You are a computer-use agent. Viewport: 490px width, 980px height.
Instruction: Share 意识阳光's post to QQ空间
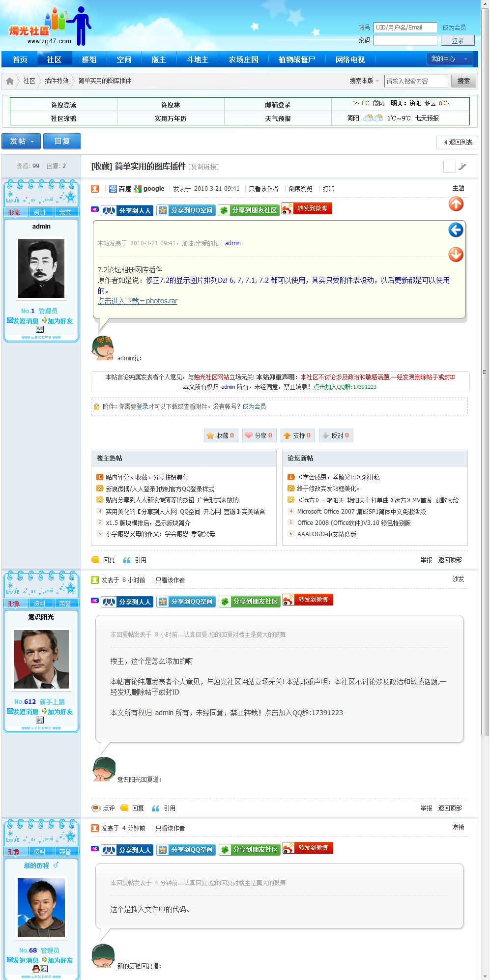pyautogui.click(x=186, y=602)
